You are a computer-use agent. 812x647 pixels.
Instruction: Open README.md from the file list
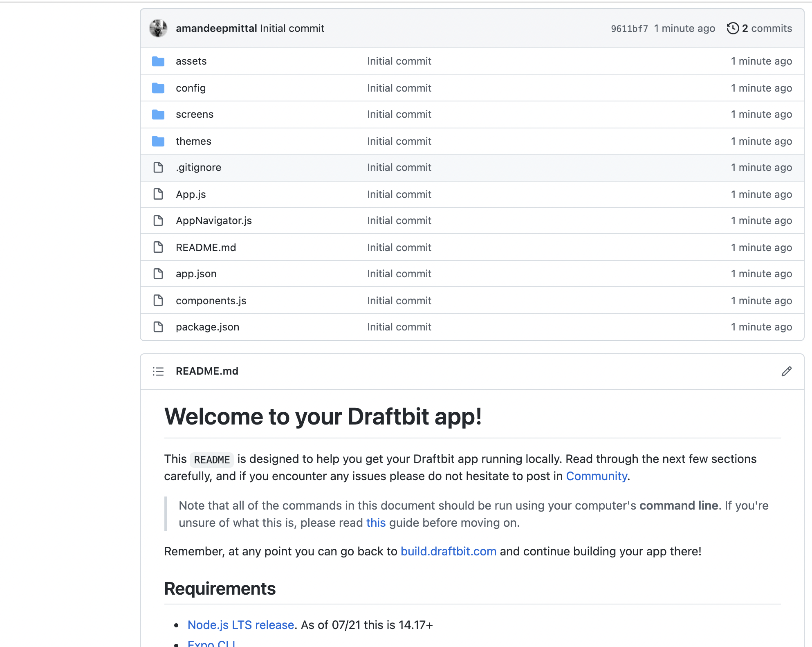point(206,247)
